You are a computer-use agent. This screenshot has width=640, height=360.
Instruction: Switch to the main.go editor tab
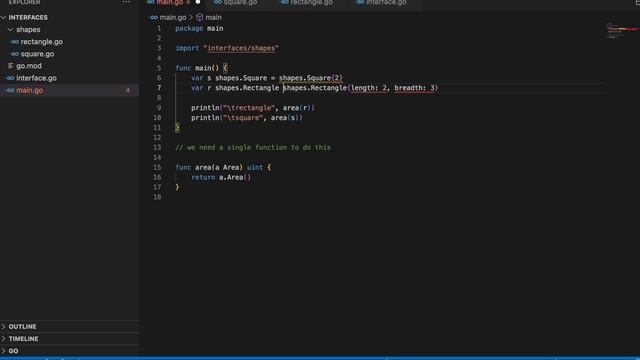click(x=169, y=2)
